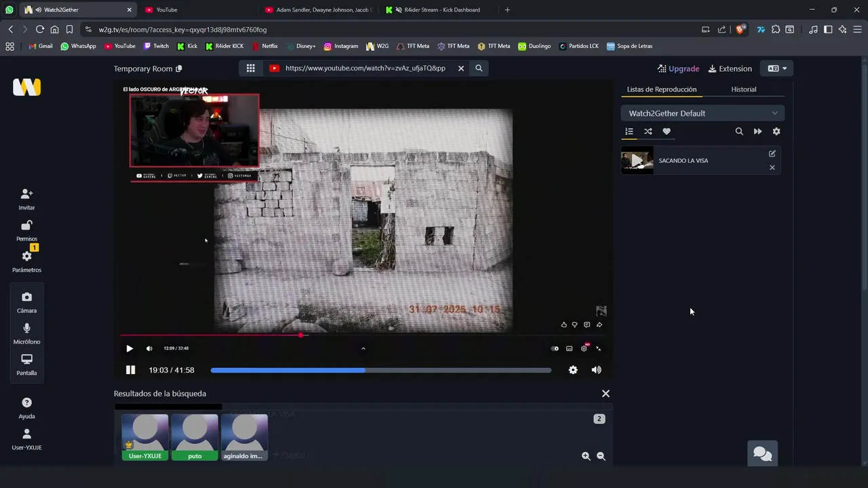Click the Brave Shields icon
The width and height of the screenshot is (868, 488).
(x=741, y=29)
